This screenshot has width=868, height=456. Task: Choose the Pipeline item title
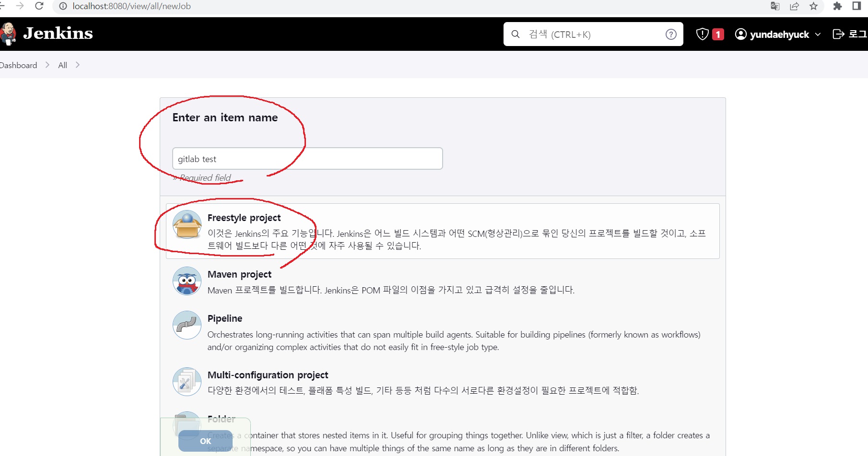225,318
